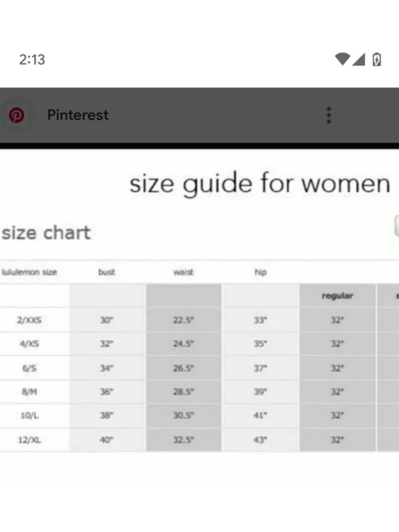Image resolution: width=399 pixels, height=532 pixels.
Task: Tap the 36" bust cell
Action: click(x=107, y=392)
